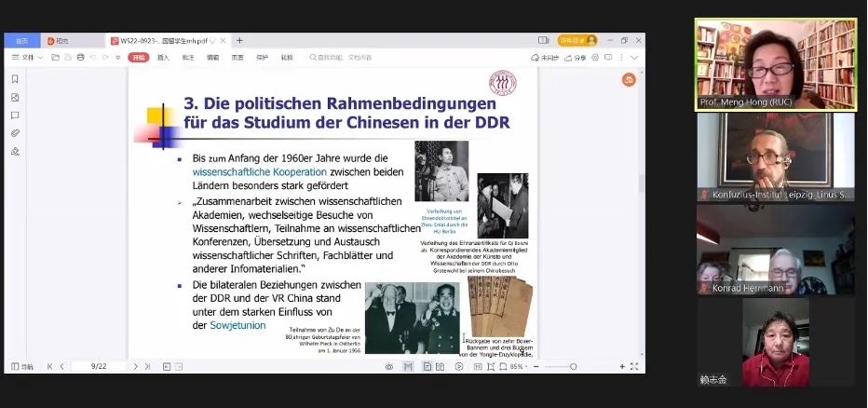Select the 转换 ribbon tab
The height and width of the screenshot is (408, 868).
pyautogui.click(x=287, y=57)
